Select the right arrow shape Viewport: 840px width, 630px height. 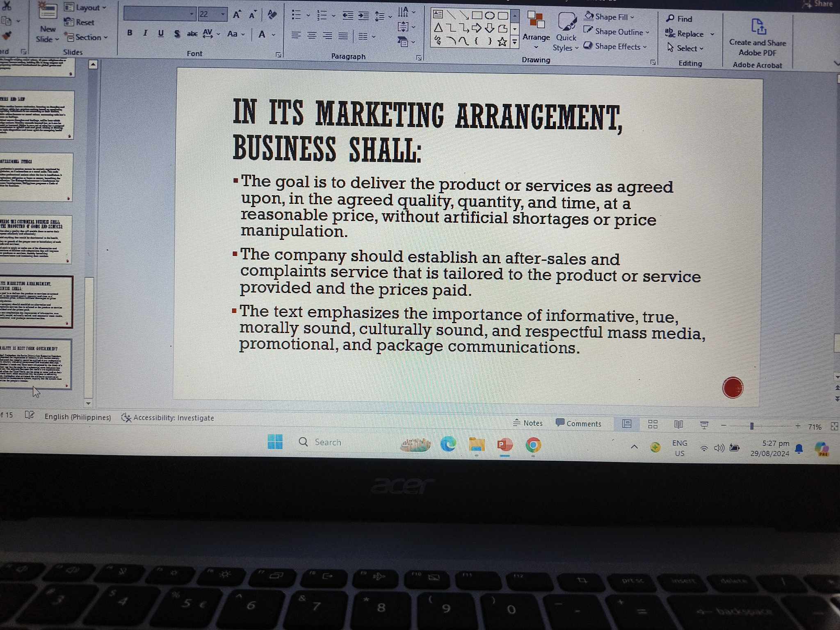(x=477, y=28)
